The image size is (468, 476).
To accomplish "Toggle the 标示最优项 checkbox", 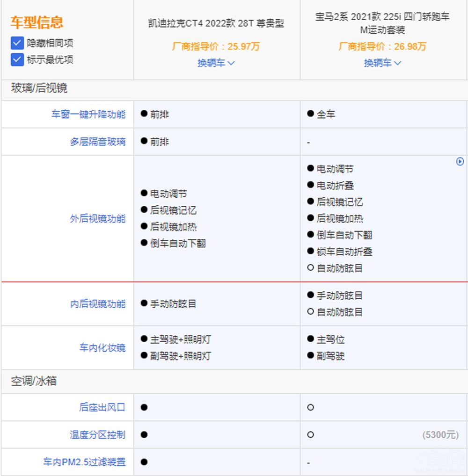I will (x=17, y=60).
